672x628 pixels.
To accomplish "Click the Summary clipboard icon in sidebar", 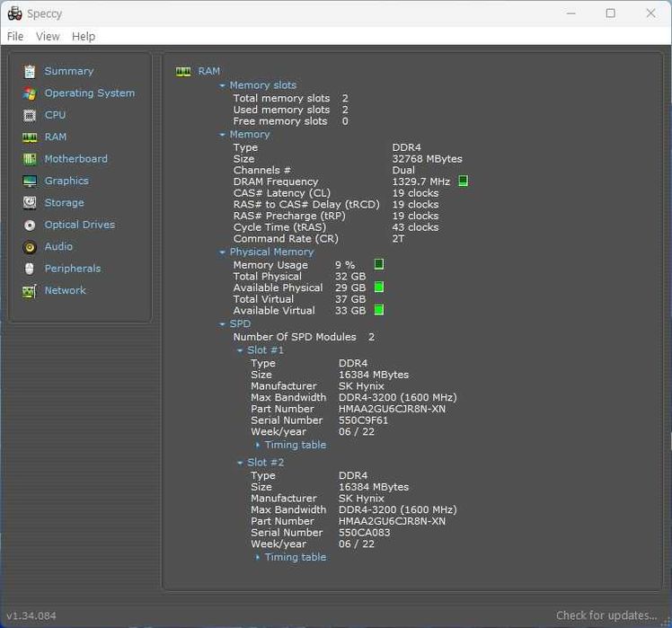I will point(30,72).
